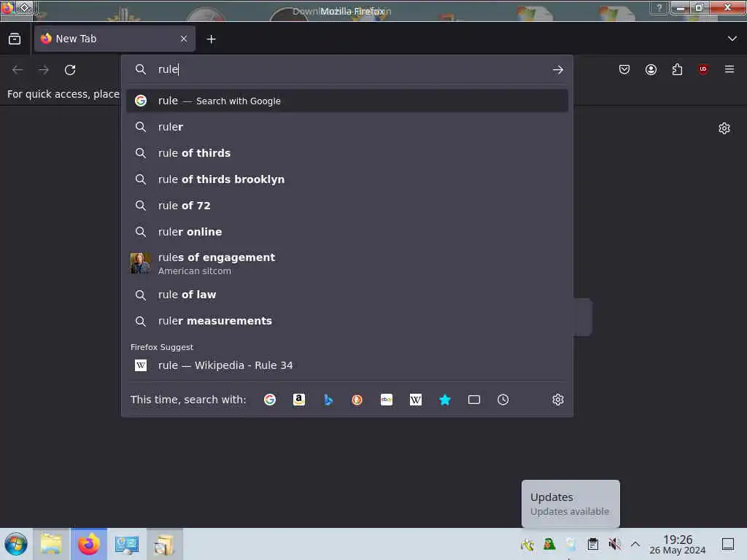Image resolution: width=747 pixels, height=560 pixels.
Task: Open the system settings taskbar icon
Action: point(127,544)
